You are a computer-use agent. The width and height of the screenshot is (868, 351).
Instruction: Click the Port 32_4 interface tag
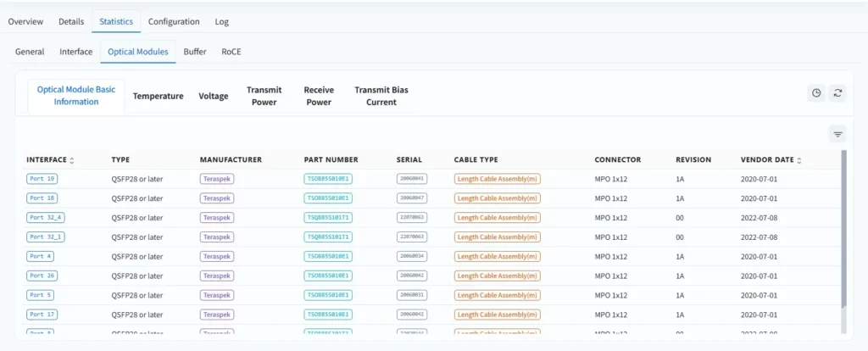[x=46, y=217]
